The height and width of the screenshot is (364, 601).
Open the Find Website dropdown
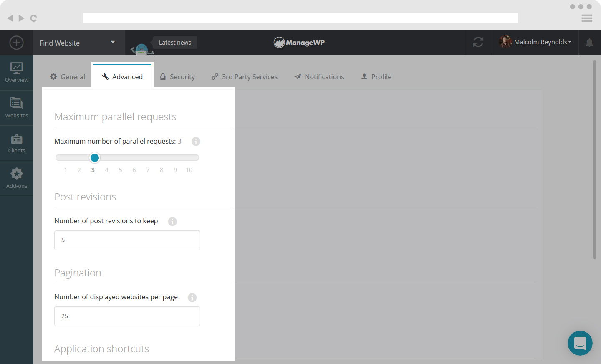[79, 43]
